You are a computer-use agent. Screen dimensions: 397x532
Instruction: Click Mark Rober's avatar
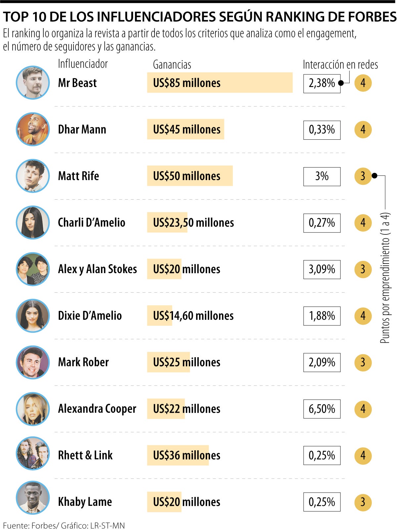click(33, 362)
